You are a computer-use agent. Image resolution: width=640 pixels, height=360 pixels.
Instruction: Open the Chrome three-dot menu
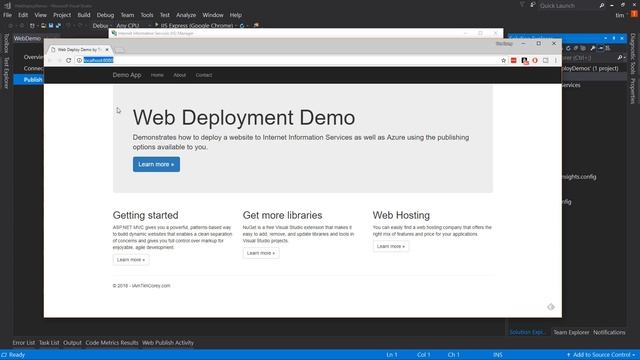[x=556, y=60]
